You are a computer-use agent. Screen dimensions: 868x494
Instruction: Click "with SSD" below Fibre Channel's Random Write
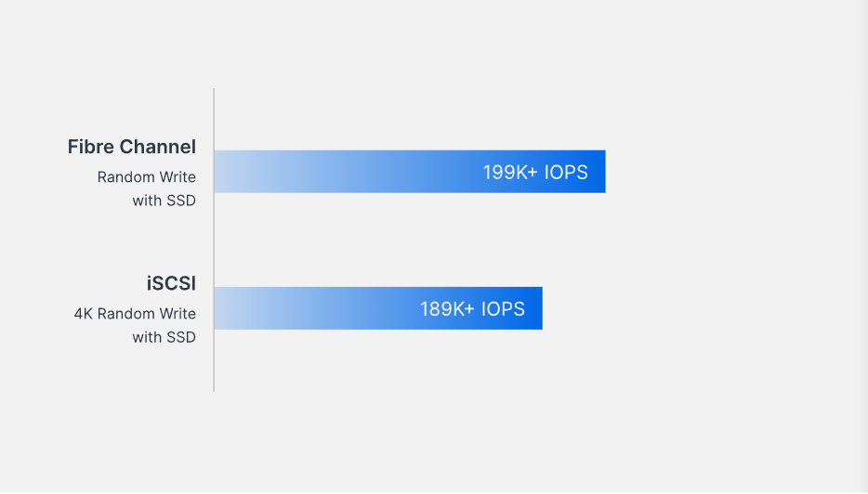(164, 201)
